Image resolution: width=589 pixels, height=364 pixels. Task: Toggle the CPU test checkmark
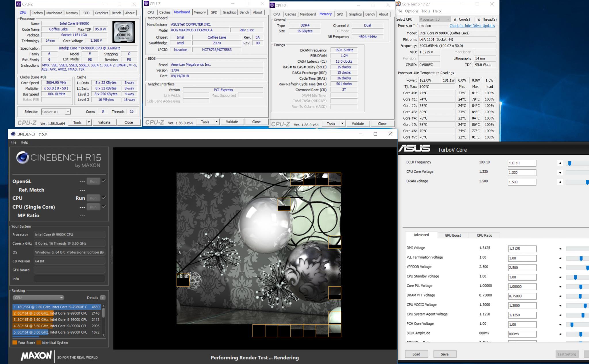104,198
